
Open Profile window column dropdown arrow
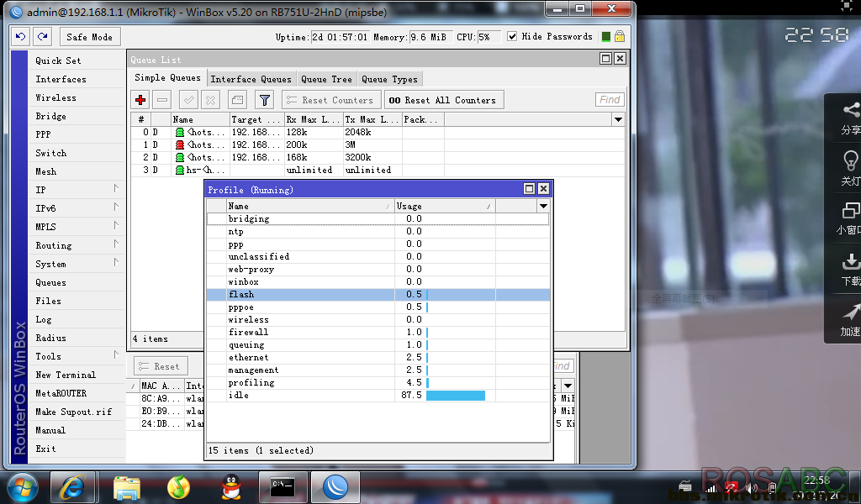(x=543, y=206)
